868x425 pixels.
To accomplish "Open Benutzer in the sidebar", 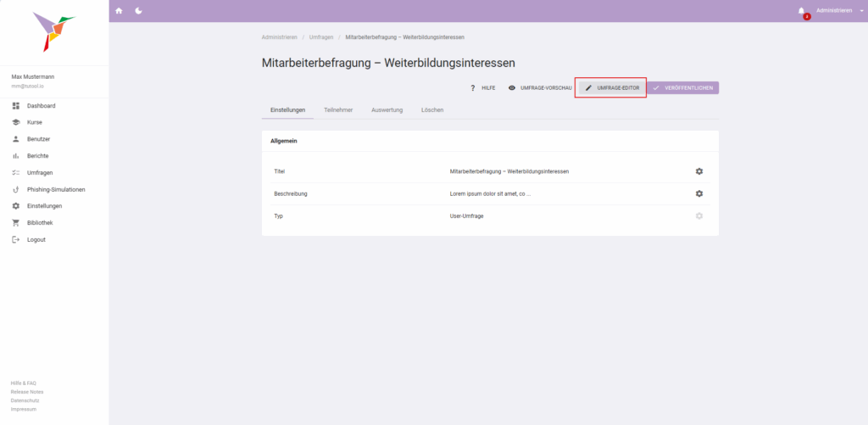I will pyautogui.click(x=38, y=139).
